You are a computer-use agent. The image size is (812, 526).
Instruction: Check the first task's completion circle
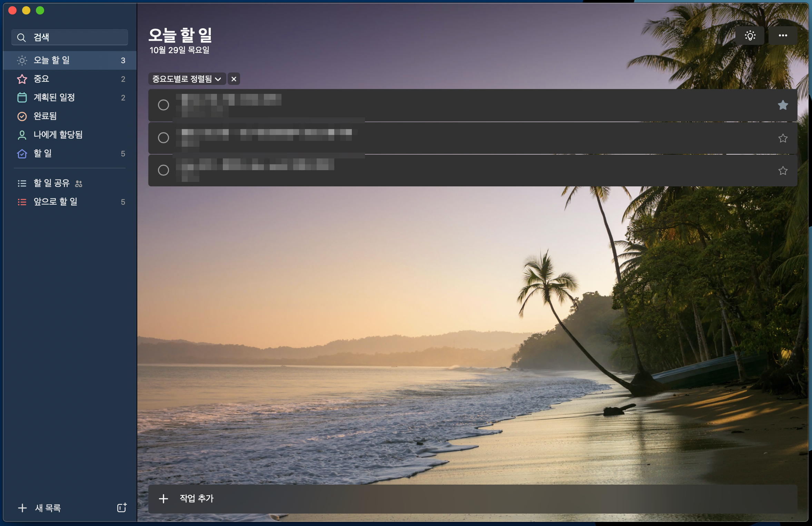pos(164,105)
